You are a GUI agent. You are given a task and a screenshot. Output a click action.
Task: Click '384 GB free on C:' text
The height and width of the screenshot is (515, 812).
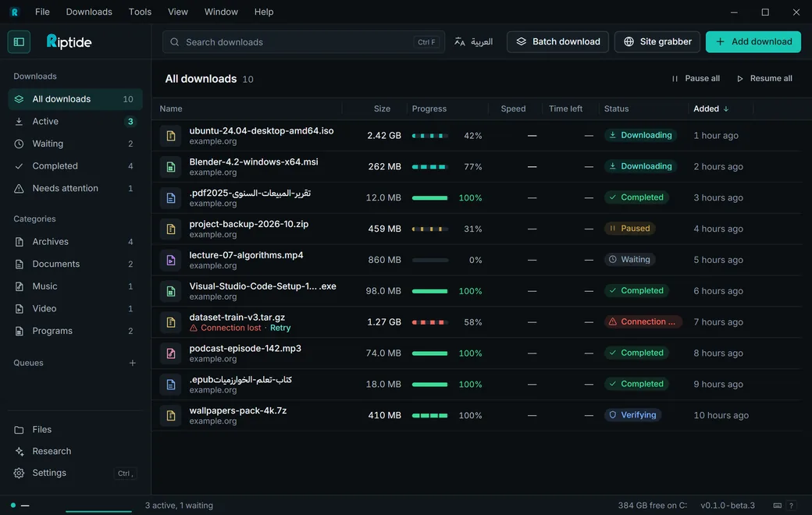[653, 506]
